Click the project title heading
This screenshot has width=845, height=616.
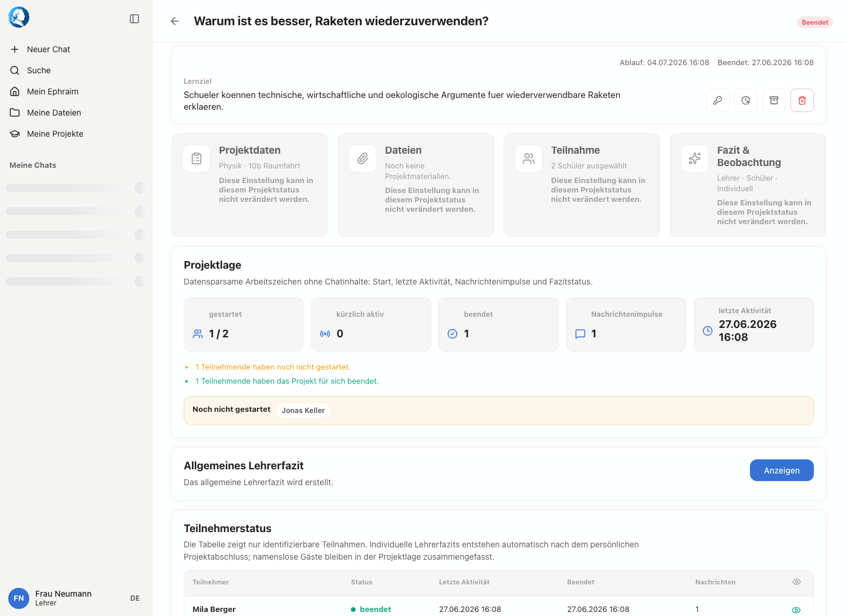(x=341, y=21)
